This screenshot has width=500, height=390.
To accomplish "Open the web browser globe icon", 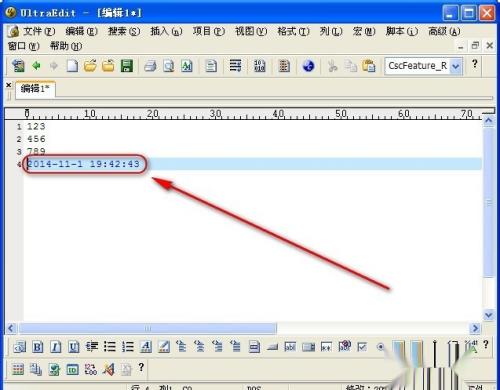I will click(x=308, y=66).
